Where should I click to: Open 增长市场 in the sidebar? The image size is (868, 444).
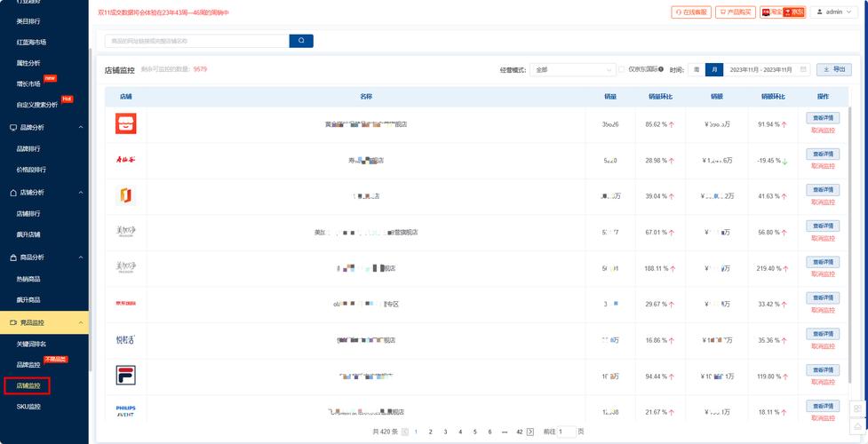point(28,83)
